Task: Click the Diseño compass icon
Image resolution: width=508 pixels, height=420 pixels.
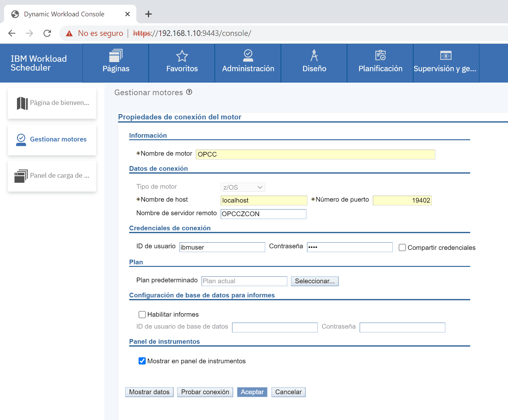Action: (314, 55)
